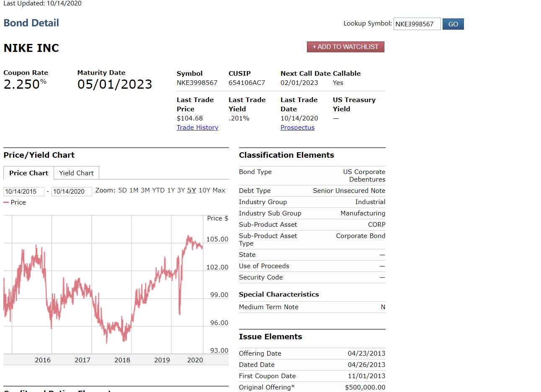Edit the chart start date 10/14/2015
Screen dimensions: 541x392
pyautogui.click(x=23, y=192)
